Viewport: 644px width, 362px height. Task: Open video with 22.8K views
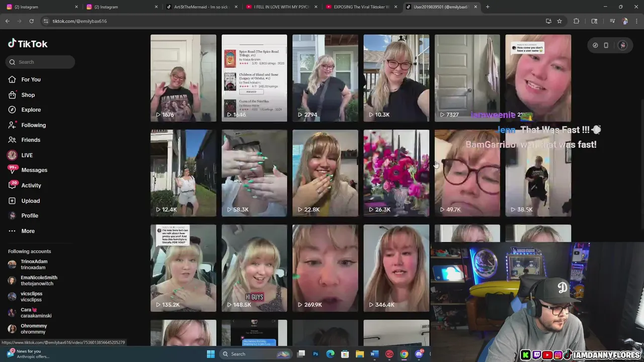(325, 173)
